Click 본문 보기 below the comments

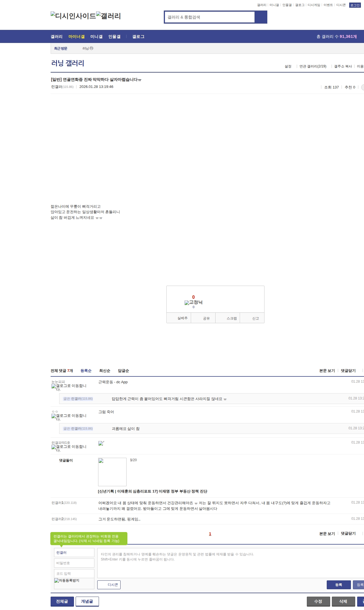(327, 533)
